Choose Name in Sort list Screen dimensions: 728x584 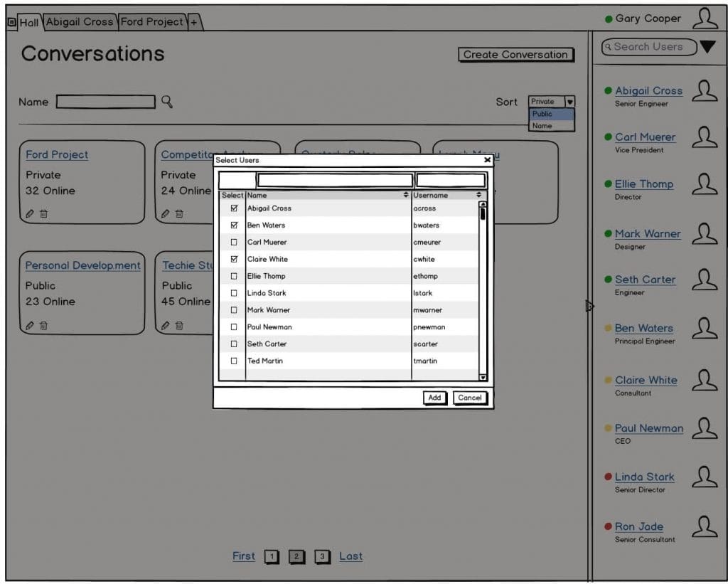click(551, 126)
